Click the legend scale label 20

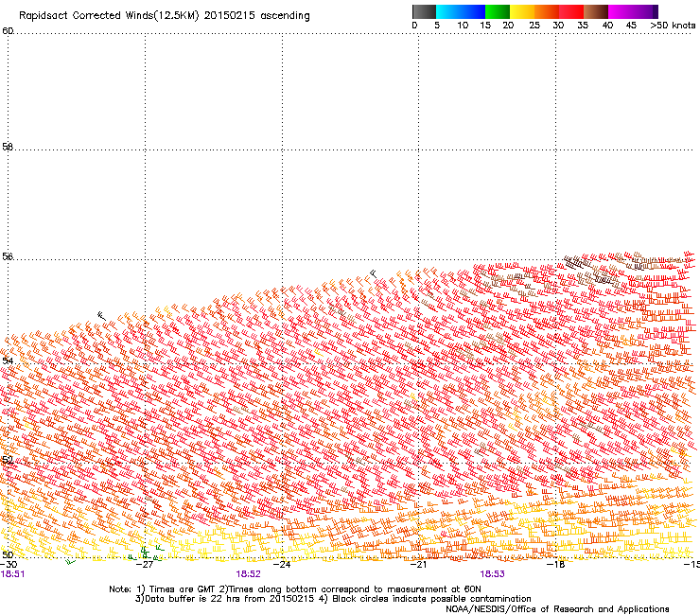point(508,26)
